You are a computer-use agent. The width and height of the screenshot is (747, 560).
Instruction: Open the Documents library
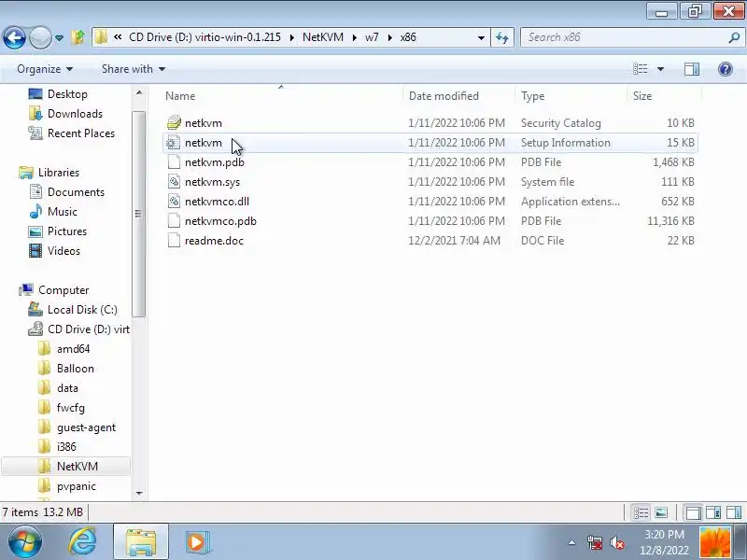tap(76, 192)
